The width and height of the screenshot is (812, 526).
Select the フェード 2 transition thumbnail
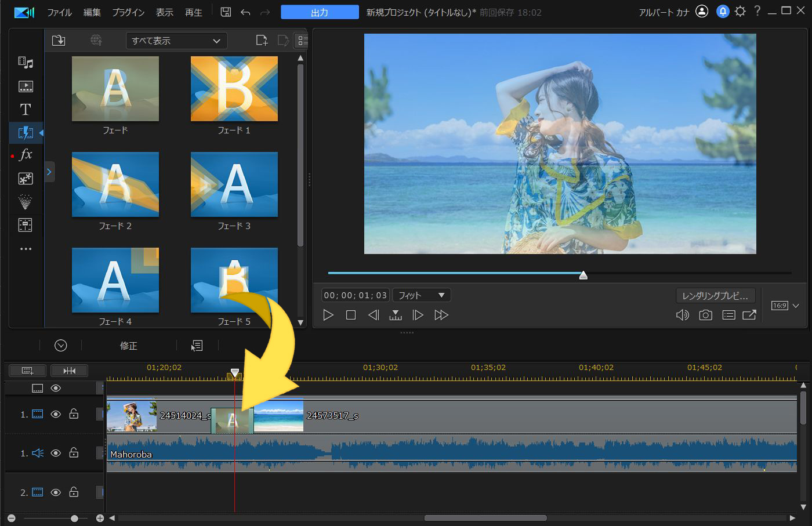pyautogui.click(x=115, y=184)
